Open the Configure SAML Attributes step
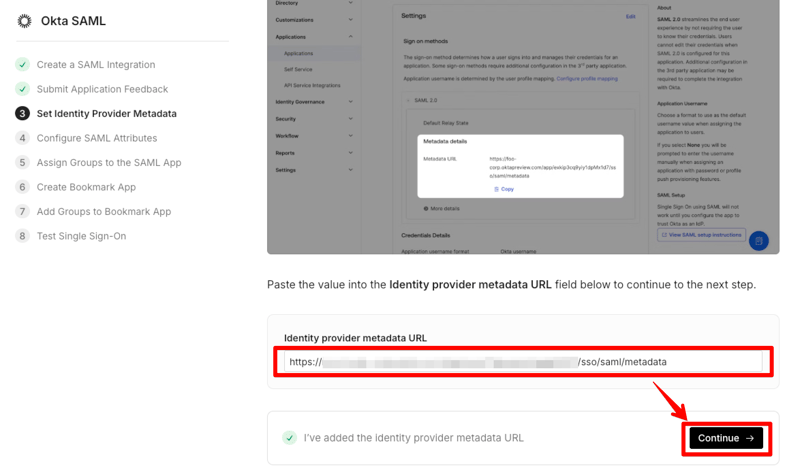The image size is (800, 472). pyautogui.click(x=96, y=138)
